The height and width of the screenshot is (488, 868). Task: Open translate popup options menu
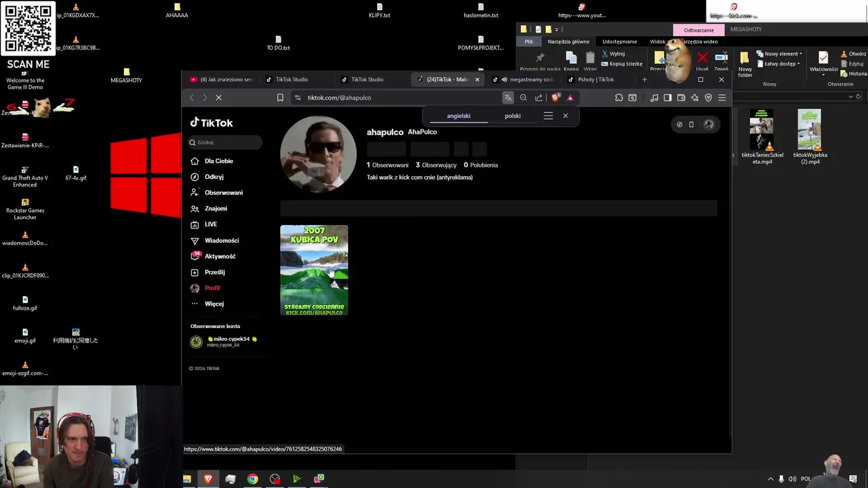click(548, 116)
